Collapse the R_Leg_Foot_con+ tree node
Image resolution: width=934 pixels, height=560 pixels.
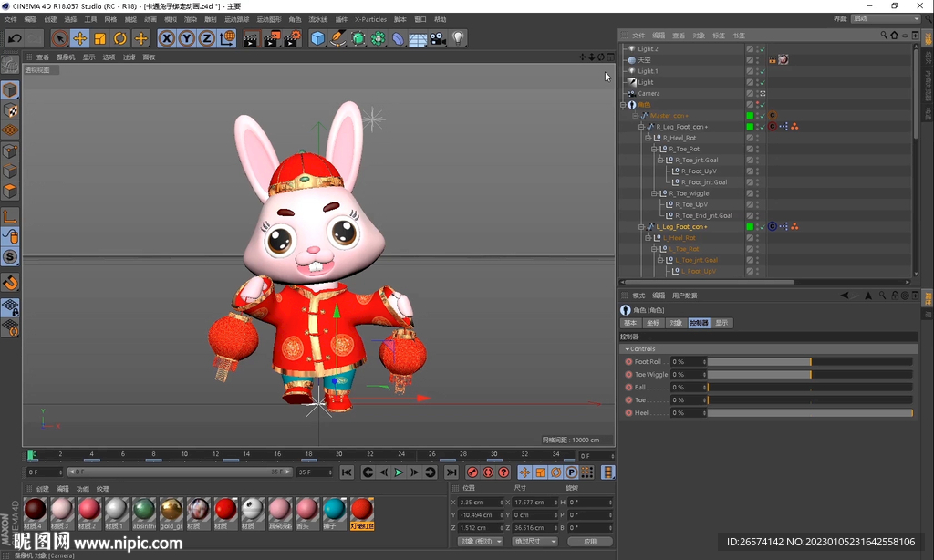(x=641, y=127)
